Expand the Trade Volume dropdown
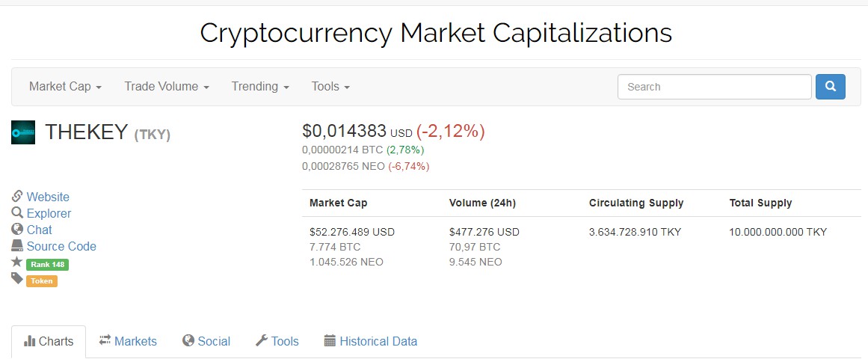The image size is (868, 359). click(x=167, y=87)
